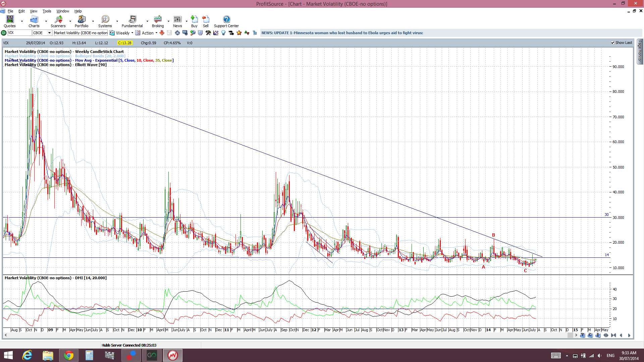The height and width of the screenshot is (362, 644).
Task: Expand the Scanners dropdown arrow
Action: point(70,21)
